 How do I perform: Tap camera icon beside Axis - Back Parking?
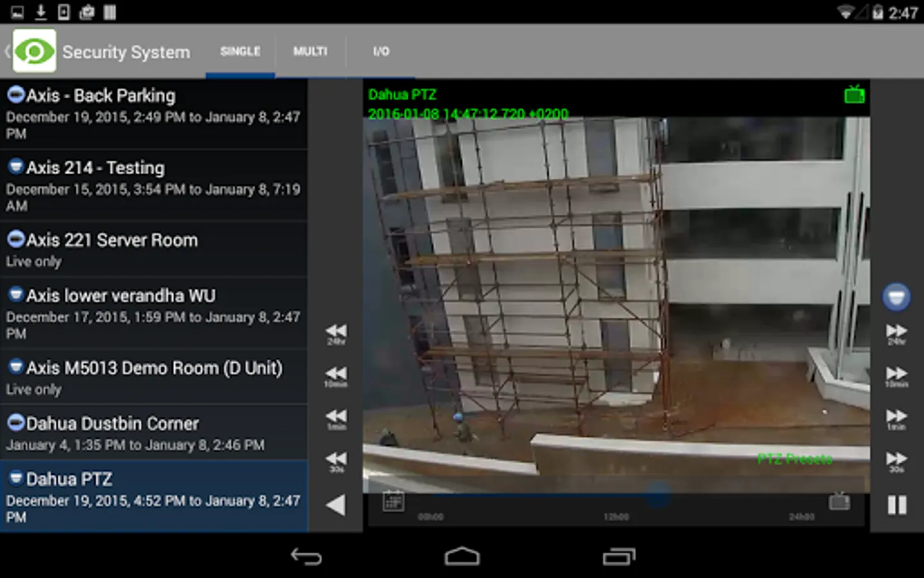pyautogui.click(x=16, y=95)
